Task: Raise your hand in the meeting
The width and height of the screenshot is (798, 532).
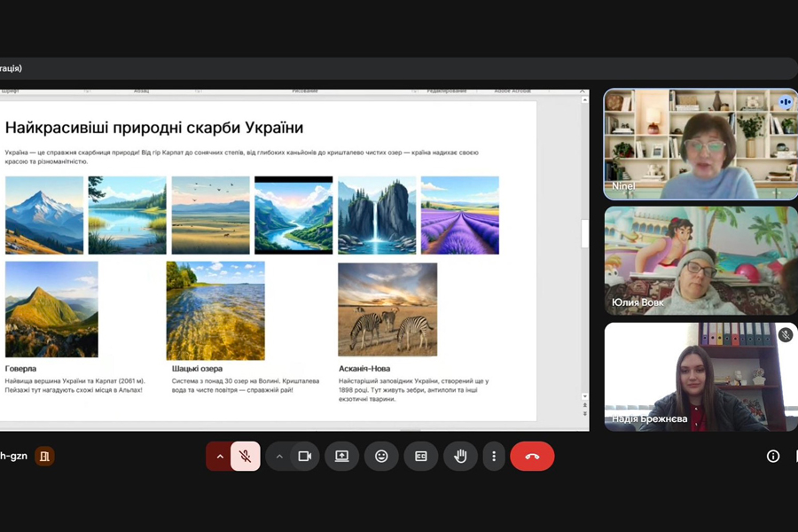Action: click(460, 456)
